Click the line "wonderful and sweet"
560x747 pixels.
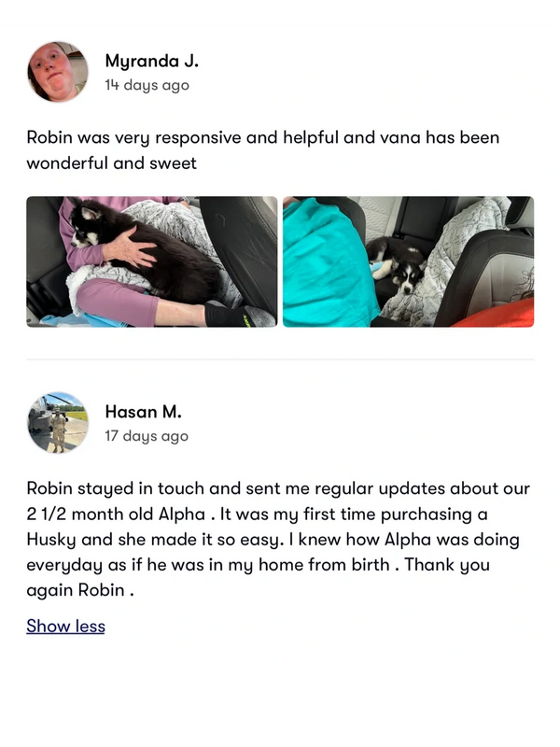(x=111, y=162)
